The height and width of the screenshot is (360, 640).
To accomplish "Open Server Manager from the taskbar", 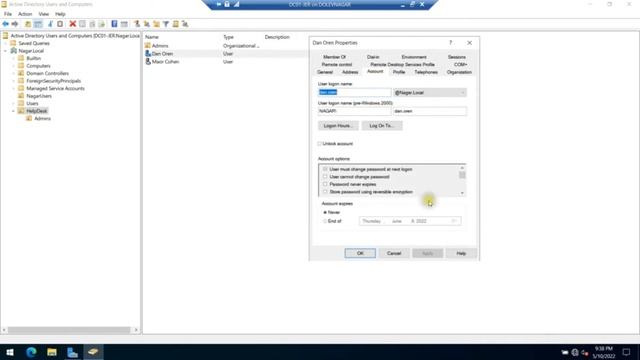I will [72, 352].
